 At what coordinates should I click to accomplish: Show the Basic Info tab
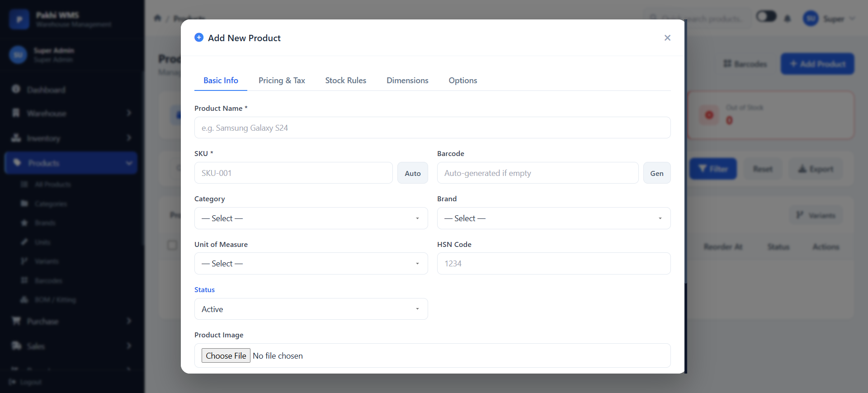[221, 80]
